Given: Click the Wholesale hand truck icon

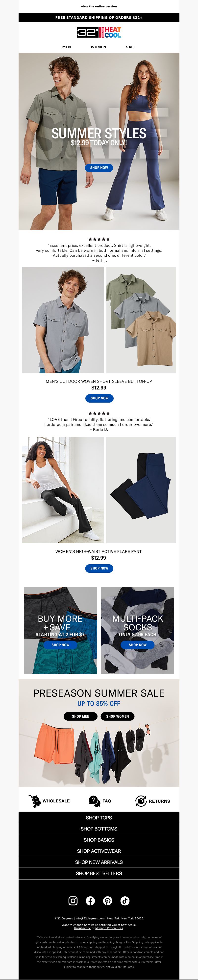Looking at the screenshot, I should 35,801.
